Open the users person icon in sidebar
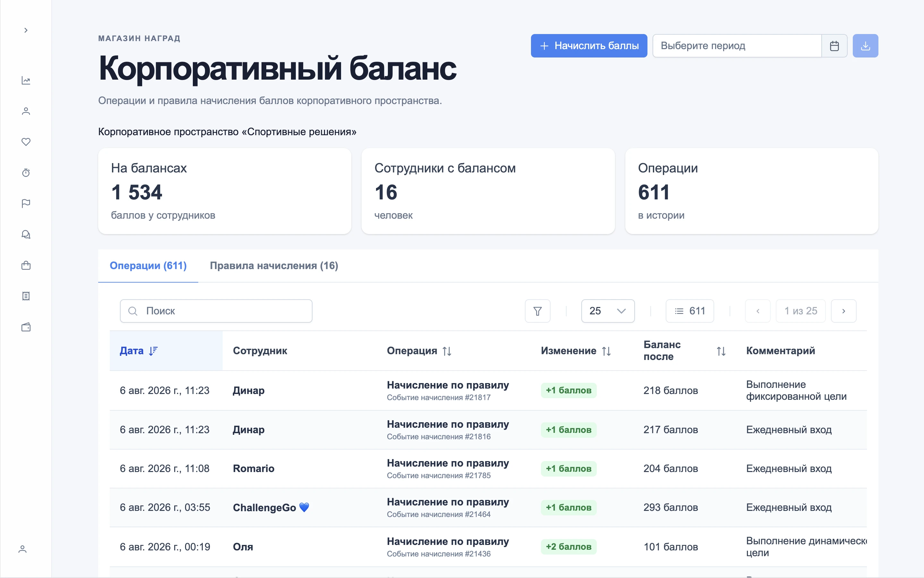The height and width of the screenshot is (578, 924). 26,111
